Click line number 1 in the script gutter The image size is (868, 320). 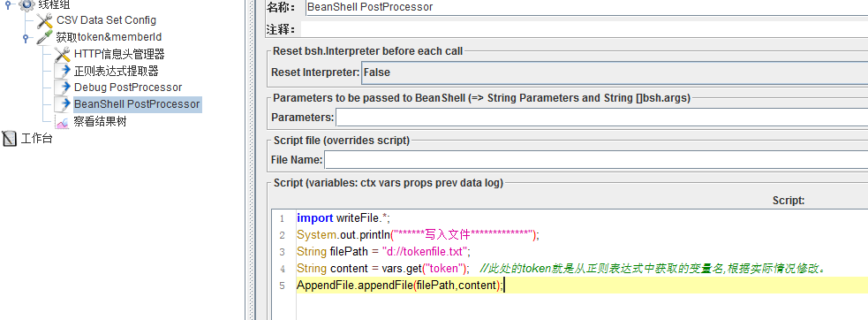pyautogui.click(x=283, y=218)
